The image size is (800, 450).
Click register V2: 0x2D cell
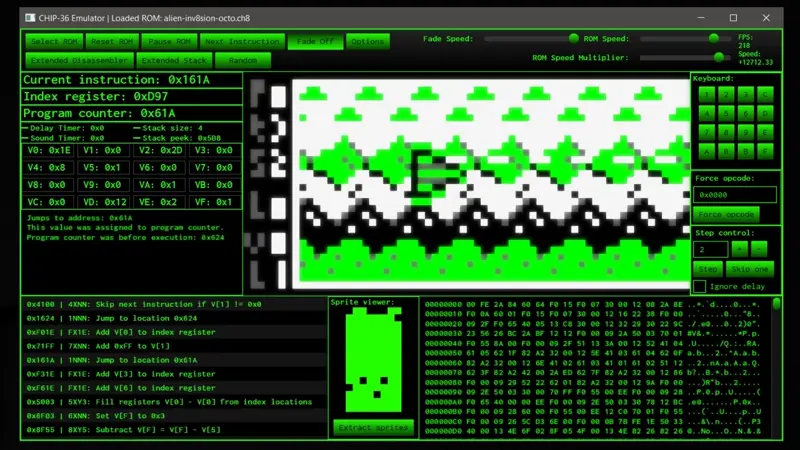(160, 151)
